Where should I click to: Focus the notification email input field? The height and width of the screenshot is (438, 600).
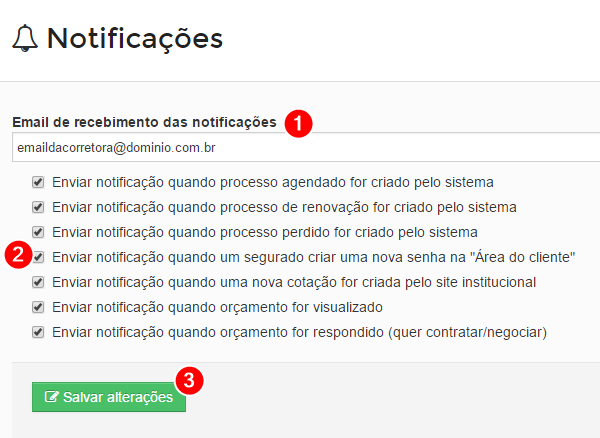[x=306, y=147]
